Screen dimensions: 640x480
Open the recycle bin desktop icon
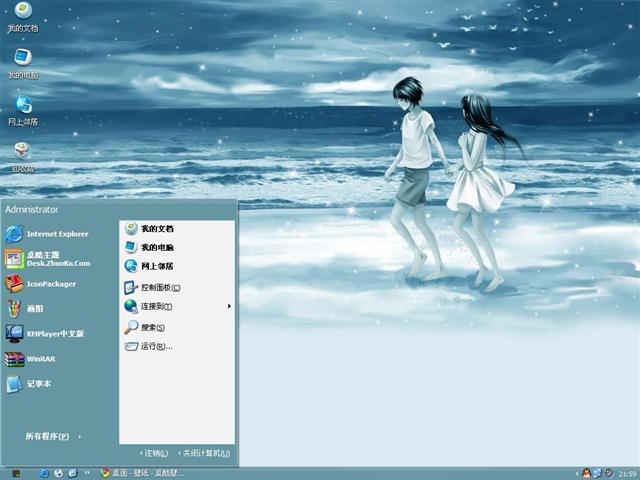point(23,158)
